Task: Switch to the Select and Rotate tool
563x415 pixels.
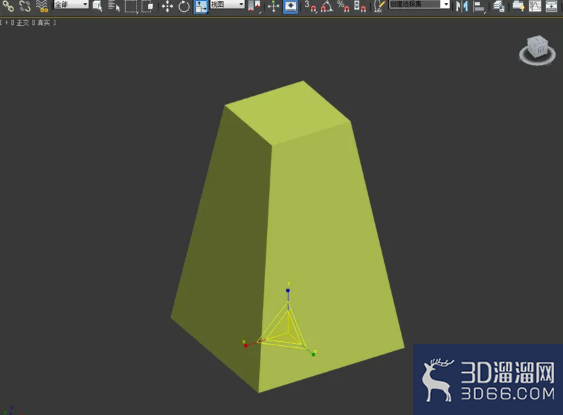Action: pos(184,6)
